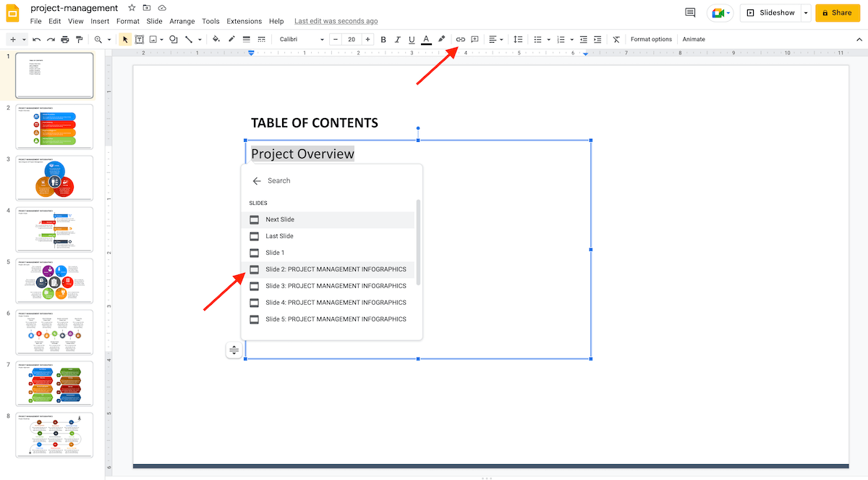Select the Text box tool
Screen dimensions: 868x480
139,39
